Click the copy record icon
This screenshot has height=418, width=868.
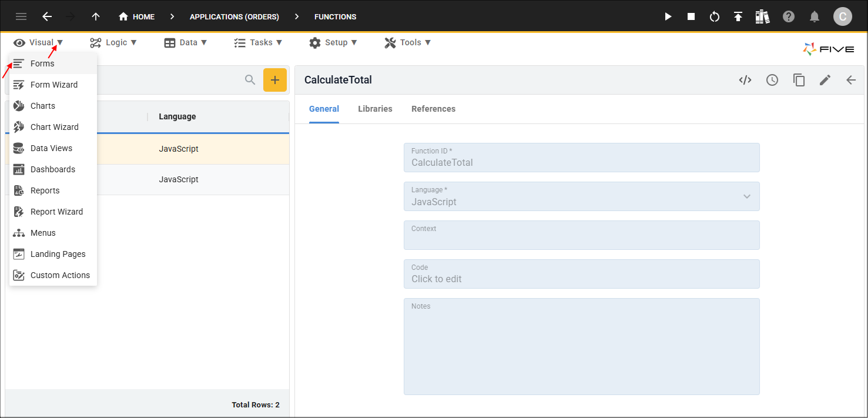point(799,80)
